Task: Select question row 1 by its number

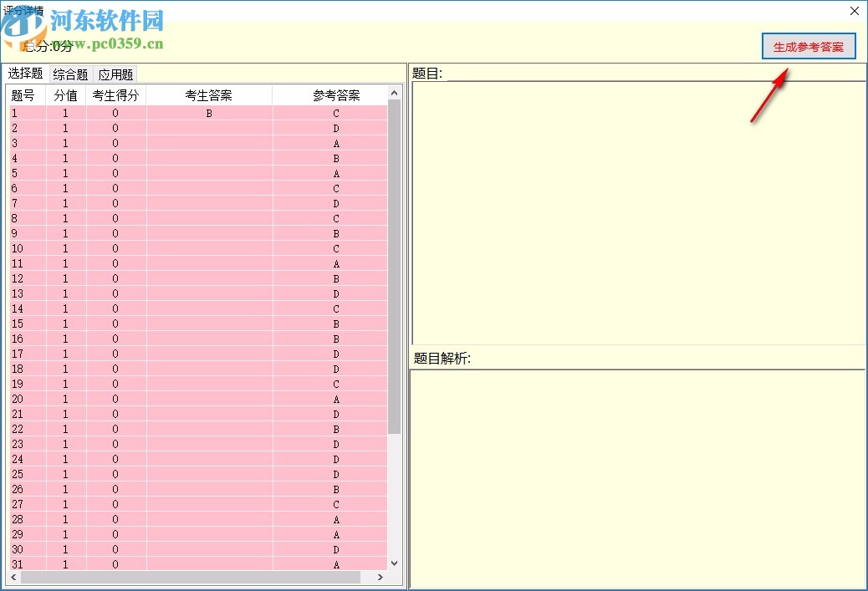Action: coord(14,113)
